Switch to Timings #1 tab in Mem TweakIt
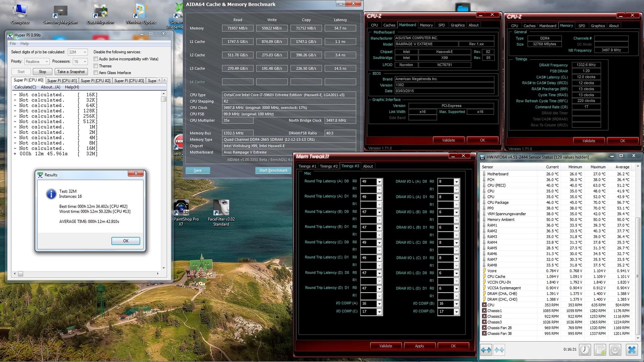 307,166
